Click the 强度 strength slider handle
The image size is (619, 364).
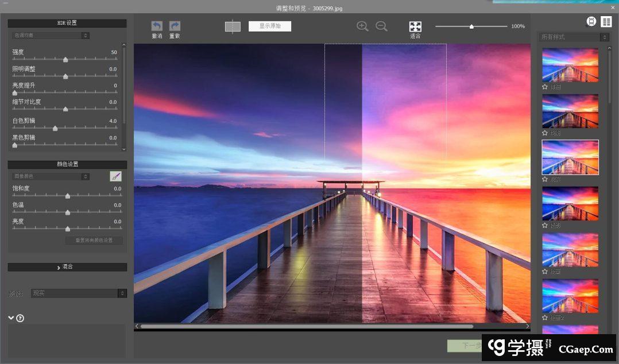click(65, 60)
